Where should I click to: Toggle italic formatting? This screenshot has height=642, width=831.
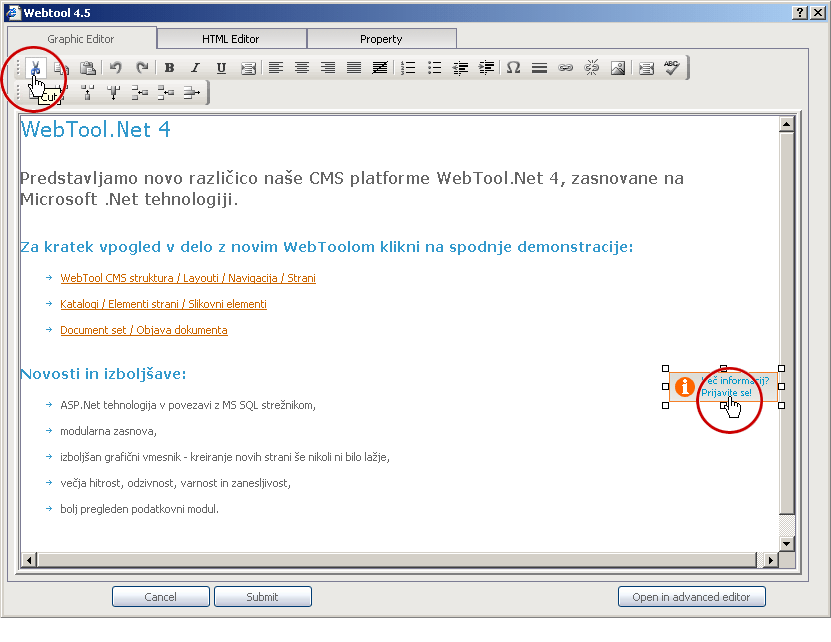click(195, 68)
